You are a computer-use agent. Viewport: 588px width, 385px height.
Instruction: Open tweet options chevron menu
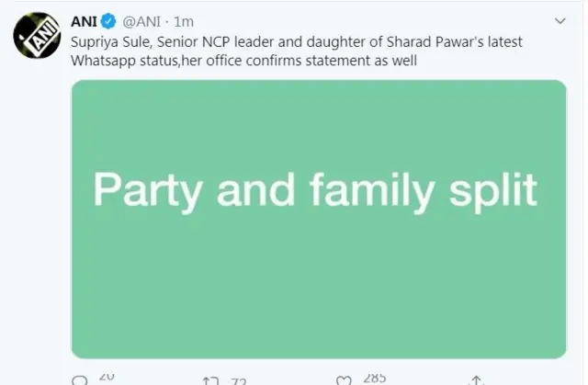click(x=560, y=20)
